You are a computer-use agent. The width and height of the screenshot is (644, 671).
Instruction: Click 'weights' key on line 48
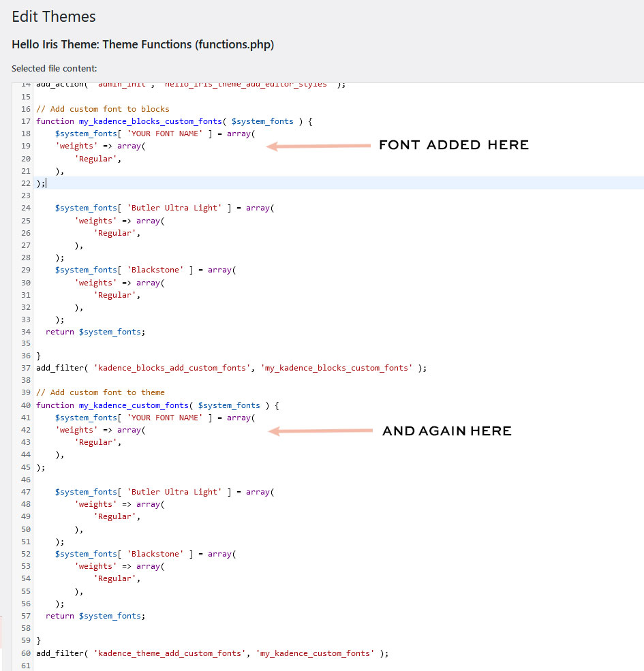pyautogui.click(x=95, y=505)
